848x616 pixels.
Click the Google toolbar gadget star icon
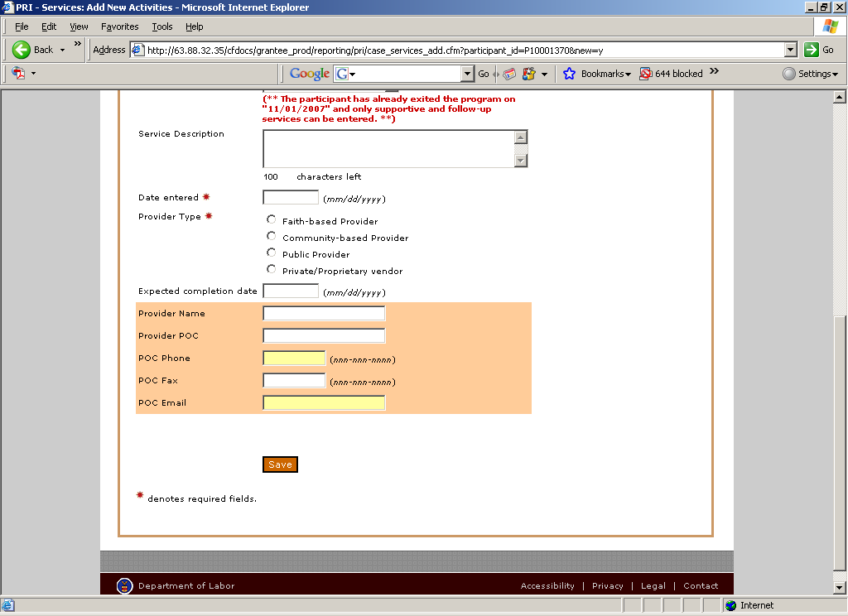click(x=529, y=74)
